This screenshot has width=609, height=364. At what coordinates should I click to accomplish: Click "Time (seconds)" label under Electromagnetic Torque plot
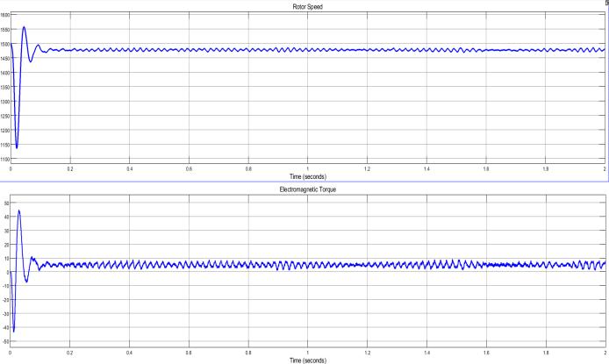(308, 360)
